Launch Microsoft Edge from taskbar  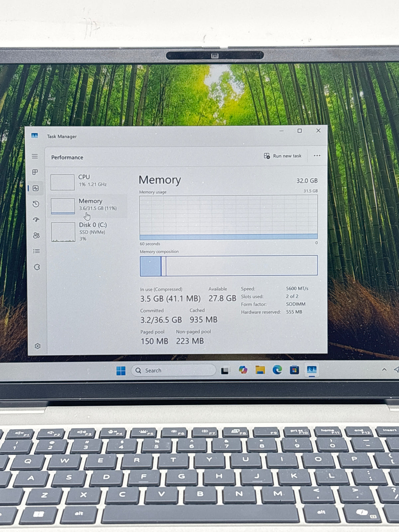coord(277,370)
